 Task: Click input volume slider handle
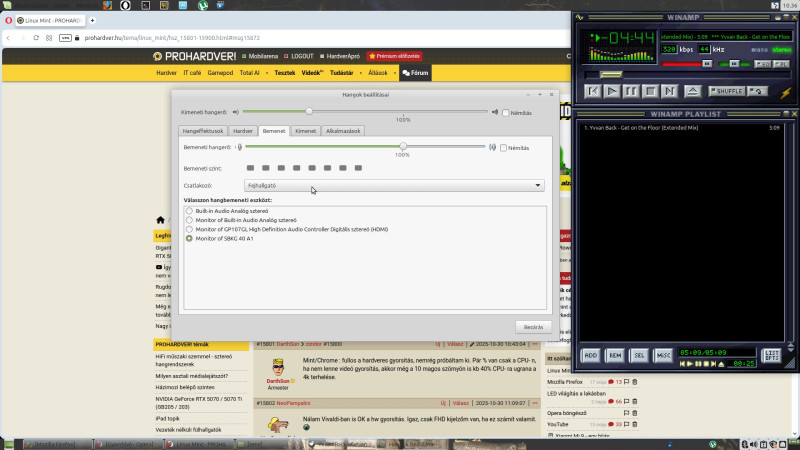click(x=403, y=146)
